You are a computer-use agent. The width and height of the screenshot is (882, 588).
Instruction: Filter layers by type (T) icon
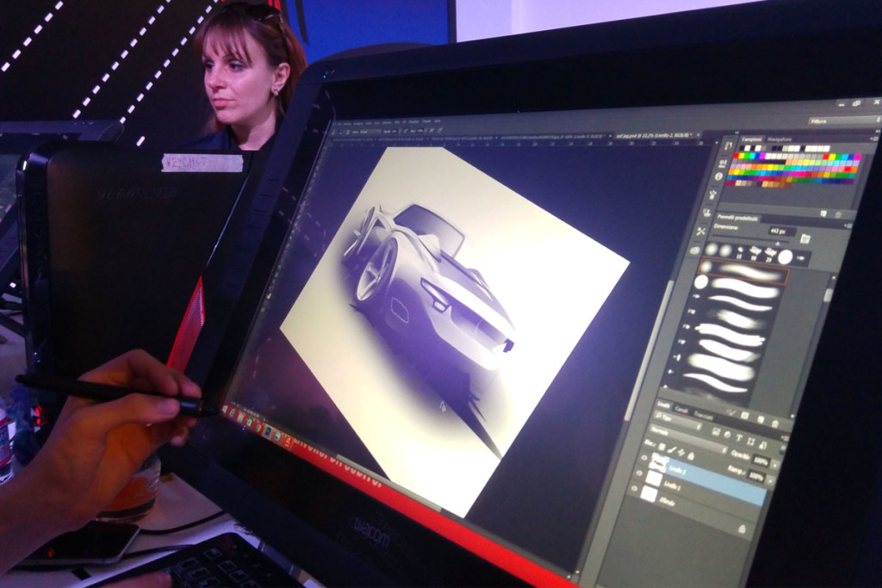[738, 437]
